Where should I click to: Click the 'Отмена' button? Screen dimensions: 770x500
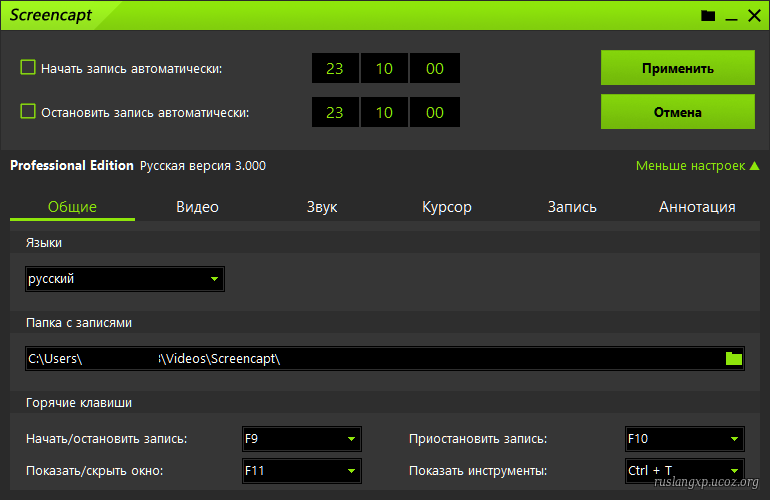click(677, 112)
